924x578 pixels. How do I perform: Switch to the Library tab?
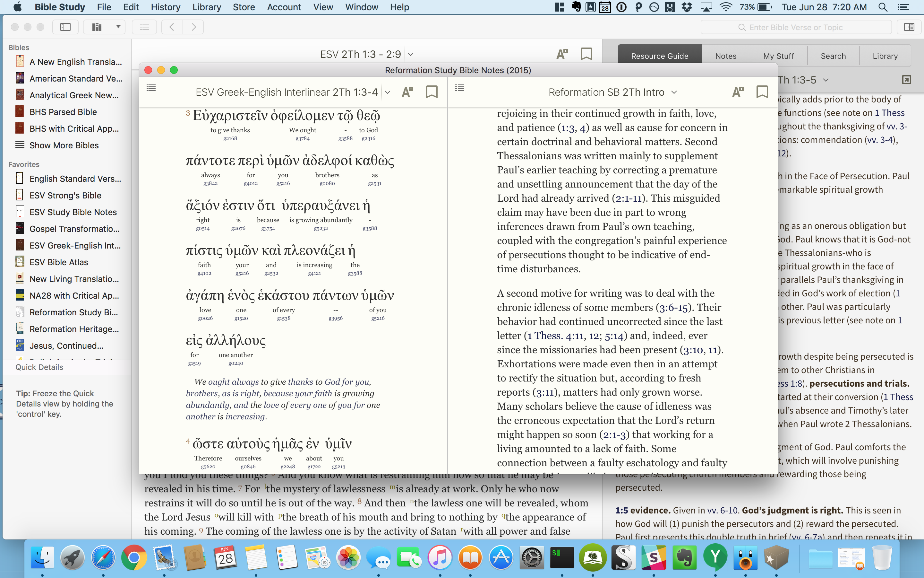click(885, 56)
